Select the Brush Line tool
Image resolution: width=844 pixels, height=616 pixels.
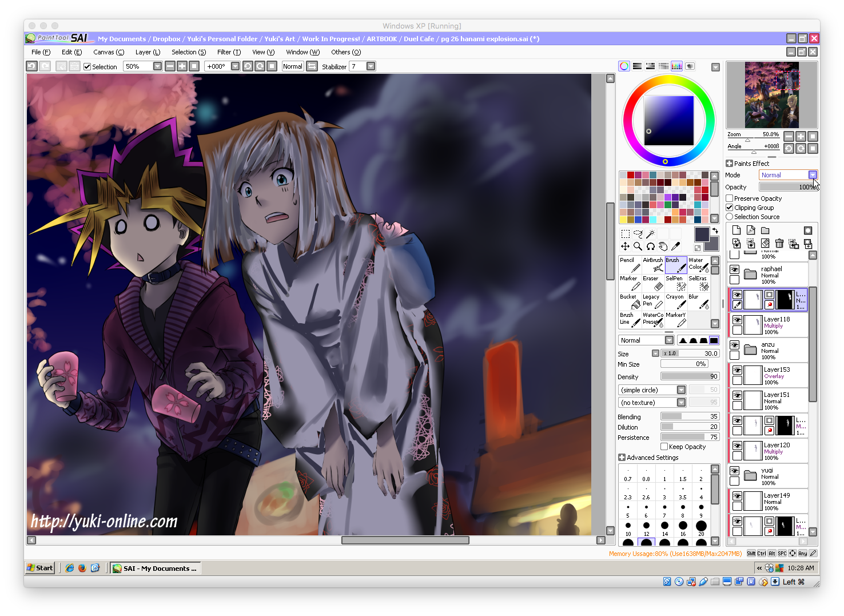click(630, 319)
